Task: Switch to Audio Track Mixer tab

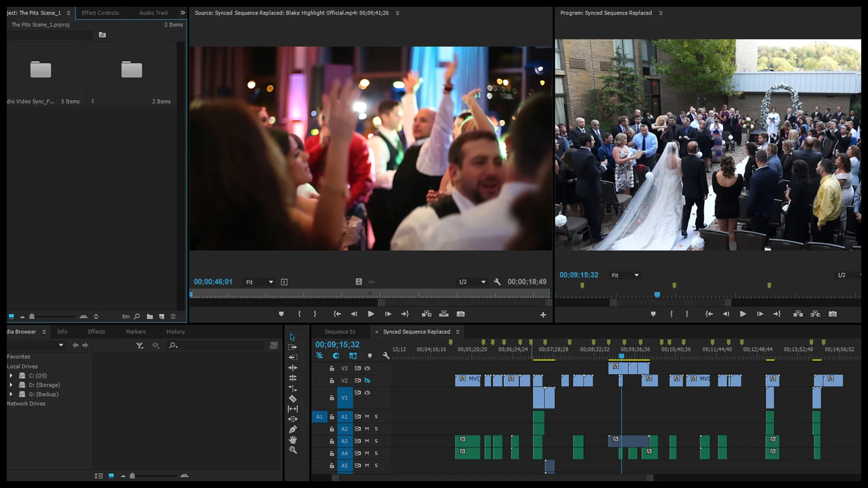Action: click(153, 13)
